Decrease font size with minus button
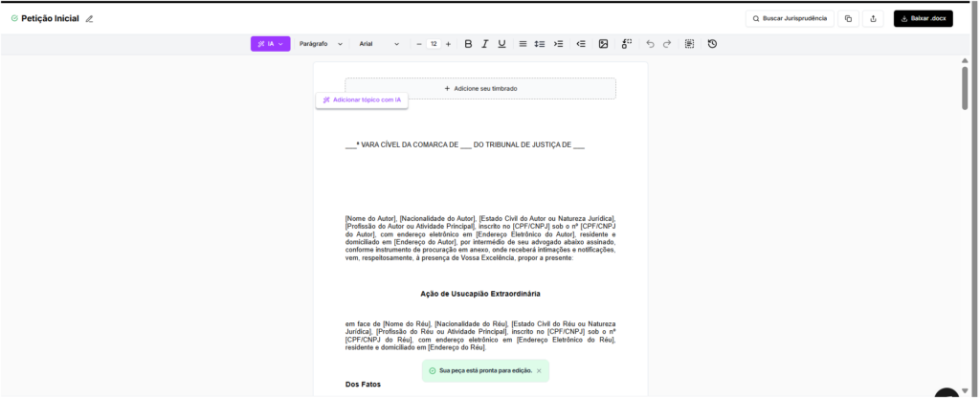The width and height of the screenshot is (980, 398). tap(419, 44)
